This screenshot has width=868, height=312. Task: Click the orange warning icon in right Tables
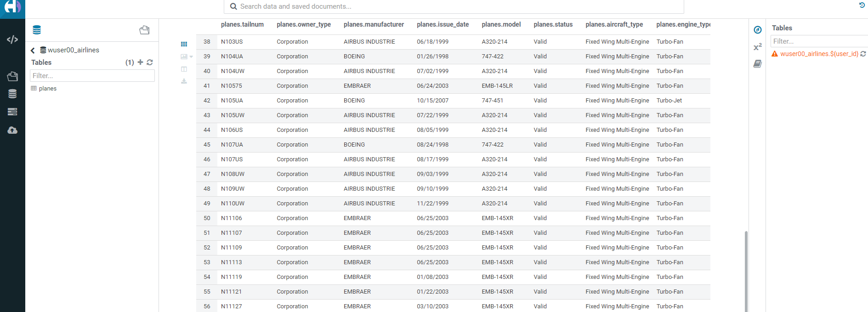coord(775,54)
